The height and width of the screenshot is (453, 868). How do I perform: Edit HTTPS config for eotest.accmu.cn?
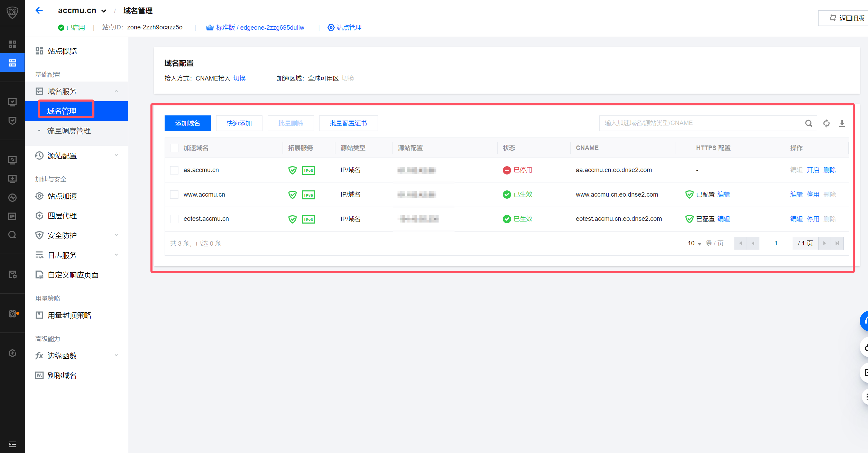[x=723, y=219]
